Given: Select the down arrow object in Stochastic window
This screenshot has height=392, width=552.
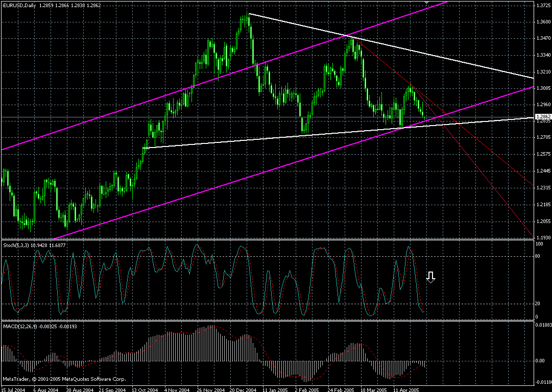Looking at the screenshot, I should (x=430, y=277).
